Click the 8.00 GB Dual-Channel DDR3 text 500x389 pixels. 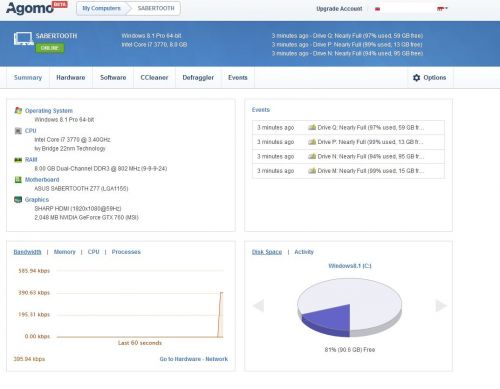(x=101, y=168)
